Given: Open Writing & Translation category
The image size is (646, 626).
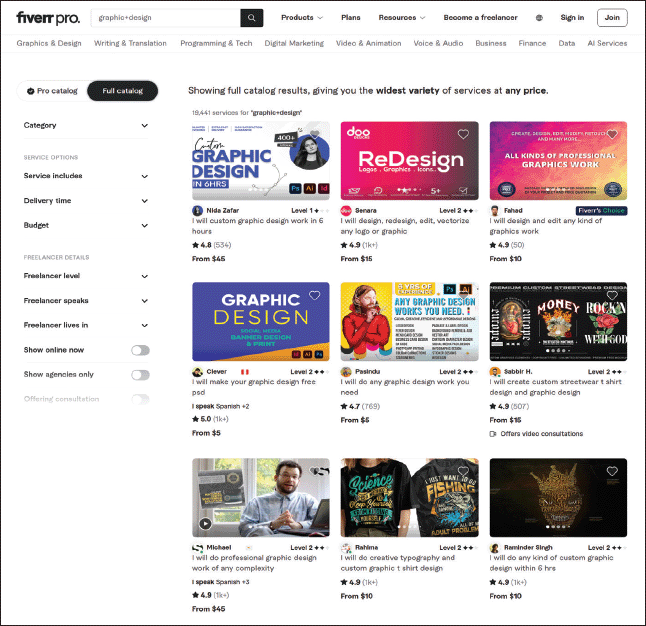Looking at the screenshot, I should pyautogui.click(x=130, y=43).
